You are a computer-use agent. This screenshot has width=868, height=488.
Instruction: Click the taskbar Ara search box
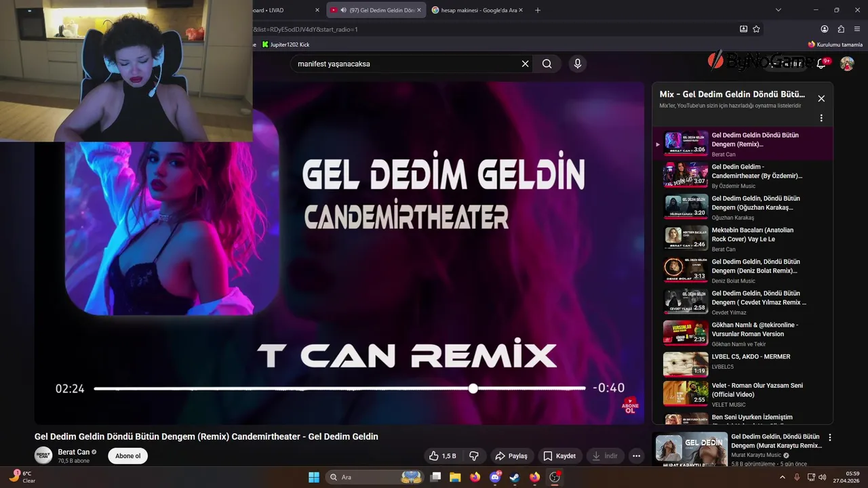375,477
